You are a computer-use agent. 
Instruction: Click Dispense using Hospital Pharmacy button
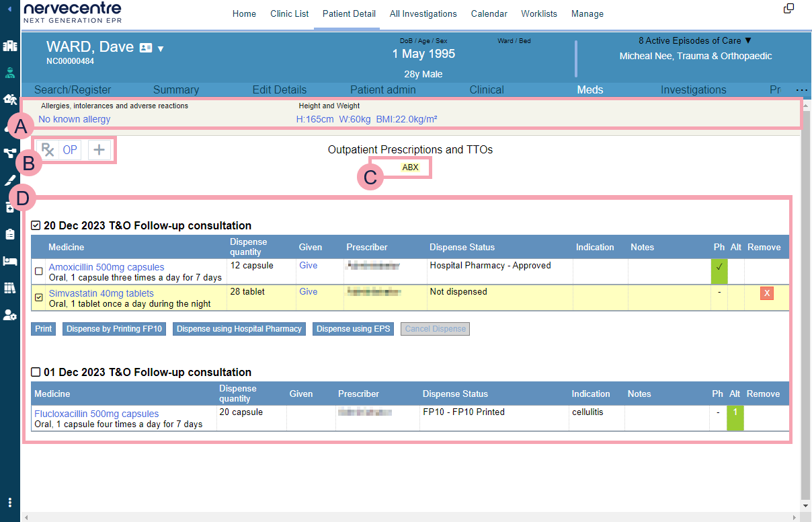[239, 329]
